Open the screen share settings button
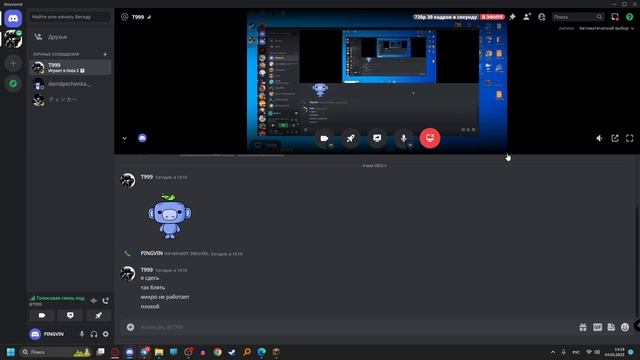Screen dimensions: 640x360 377,138
